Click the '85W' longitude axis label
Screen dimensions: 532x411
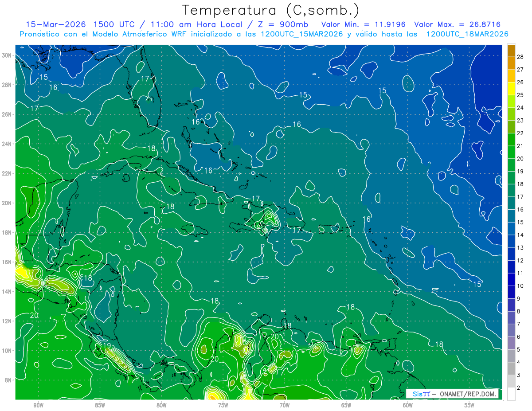[100, 405]
